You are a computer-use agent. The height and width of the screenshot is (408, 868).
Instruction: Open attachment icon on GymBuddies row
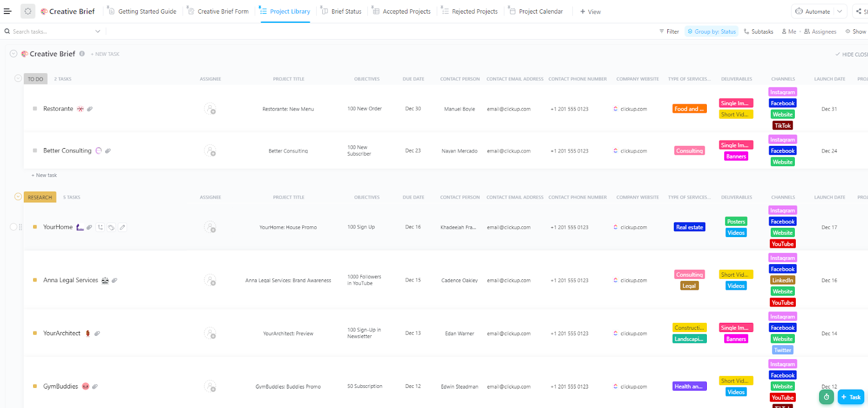[x=95, y=387]
